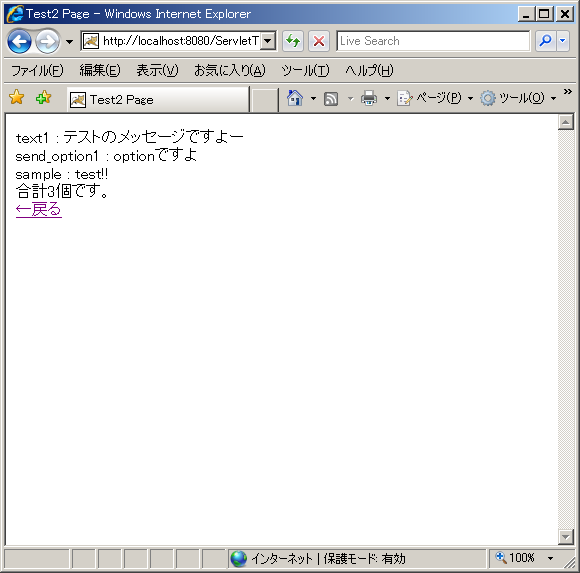
Task: Open Favorites Center star icon
Action: [x=17, y=98]
